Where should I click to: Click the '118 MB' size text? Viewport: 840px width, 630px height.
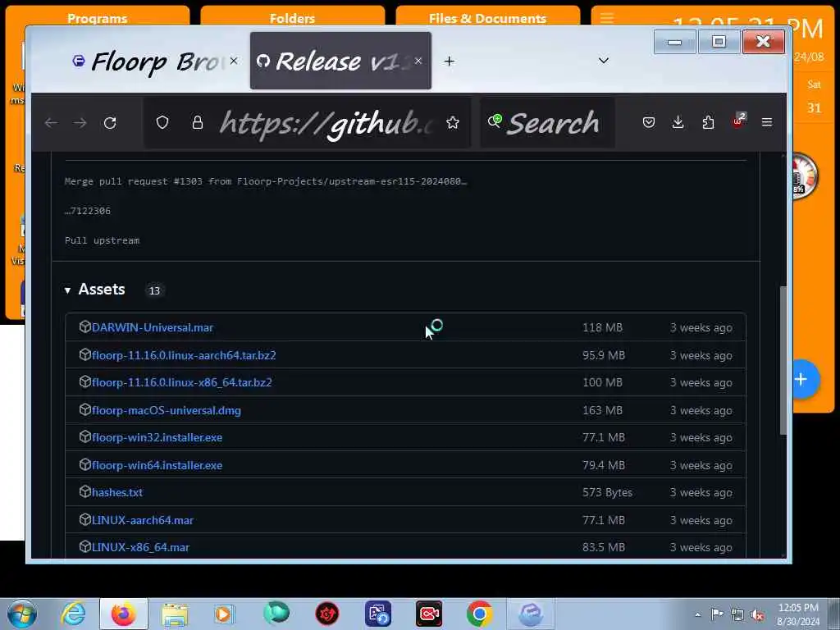602,327
